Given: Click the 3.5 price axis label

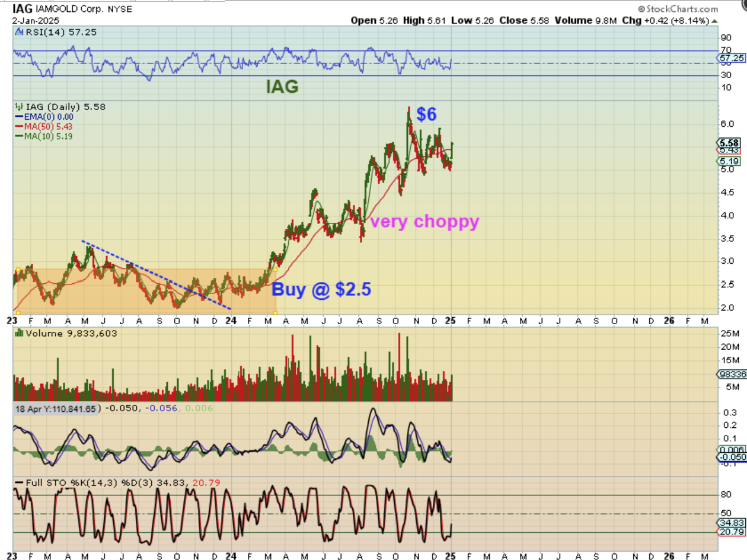Looking at the screenshot, I should (x=727, y=239).
